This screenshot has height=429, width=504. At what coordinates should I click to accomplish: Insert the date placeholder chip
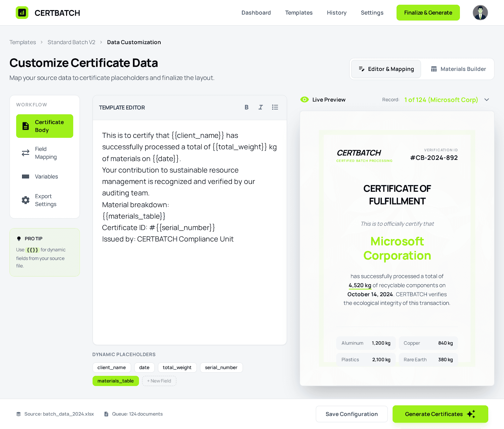(144, 368)
